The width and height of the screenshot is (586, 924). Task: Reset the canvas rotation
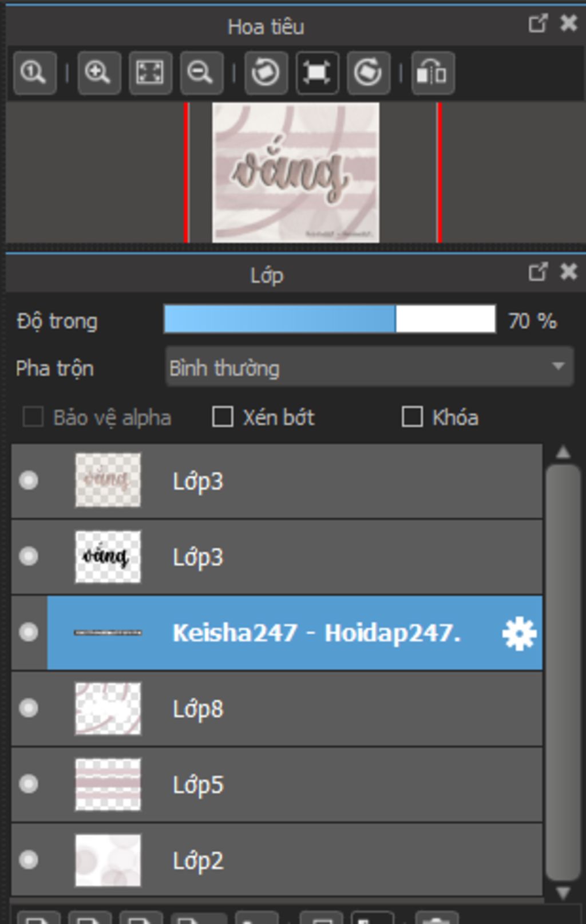coord(317,73)
